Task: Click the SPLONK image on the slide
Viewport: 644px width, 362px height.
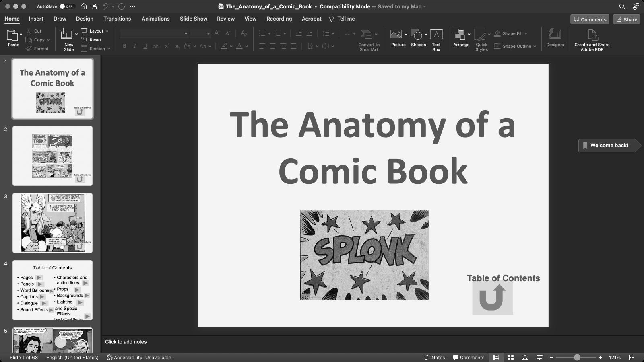Action: point(364,255)
